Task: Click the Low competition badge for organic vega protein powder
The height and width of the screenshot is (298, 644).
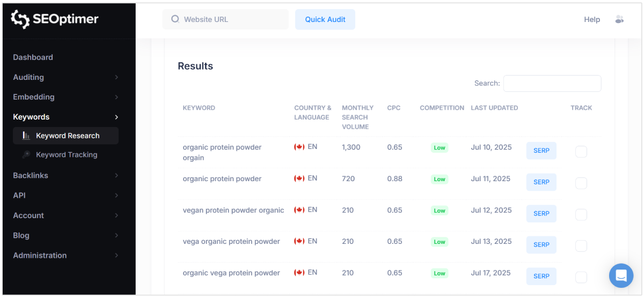Action: [x=440, y=273]
